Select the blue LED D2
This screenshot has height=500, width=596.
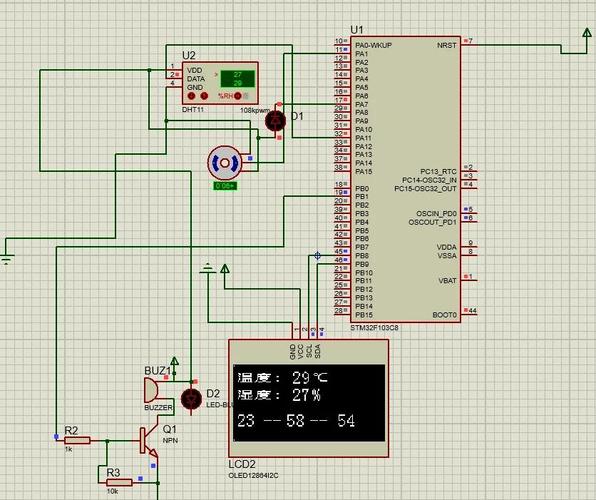tap(191, 399)
